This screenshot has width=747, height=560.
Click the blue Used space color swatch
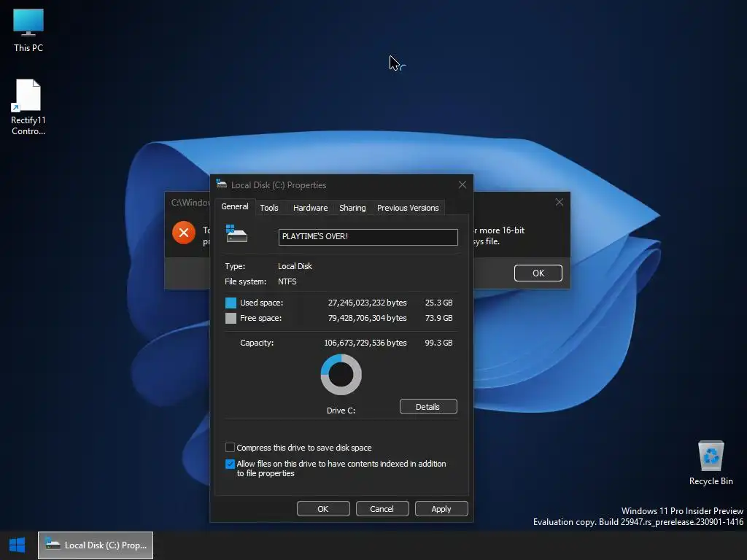pyautogui.click(x=231, y=303)
